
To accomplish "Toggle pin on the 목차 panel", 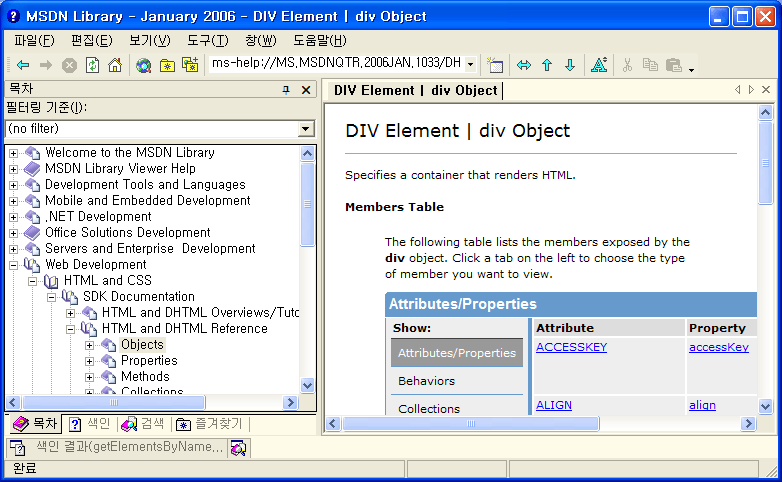I will 285,90.
